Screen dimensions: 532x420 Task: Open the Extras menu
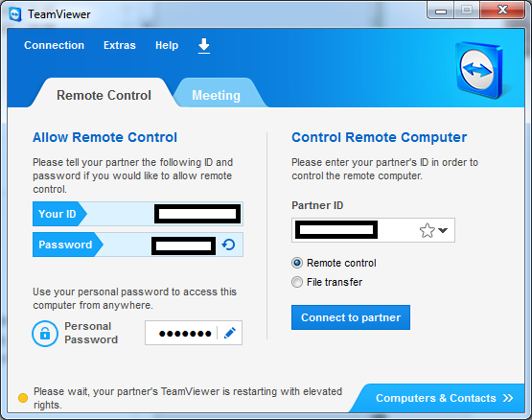(x=120, y=45)
